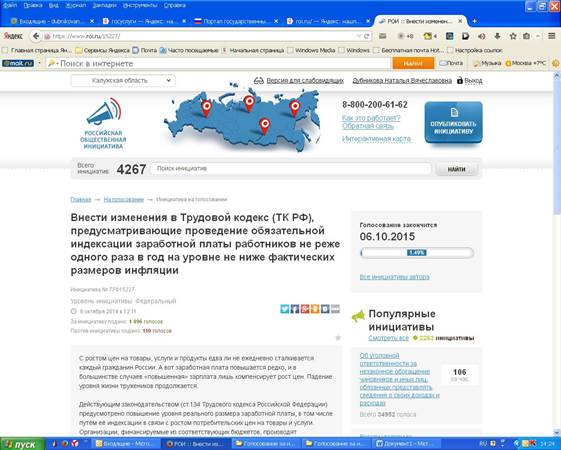This screenshot has height=450, width=561.
Task: Click the speaker icon in browser toolbar
Action: (x=482, y=36)
